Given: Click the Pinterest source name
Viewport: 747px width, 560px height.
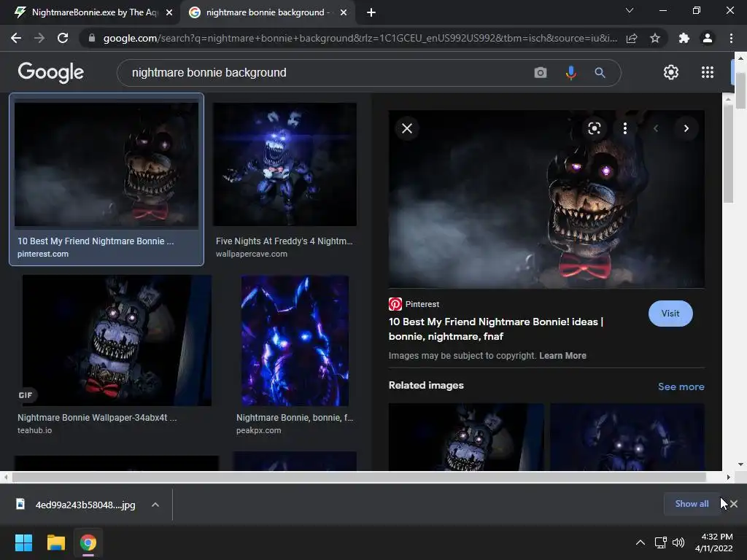Looking at the screenshot, I should pyautogui.click(x=422, y=304).
